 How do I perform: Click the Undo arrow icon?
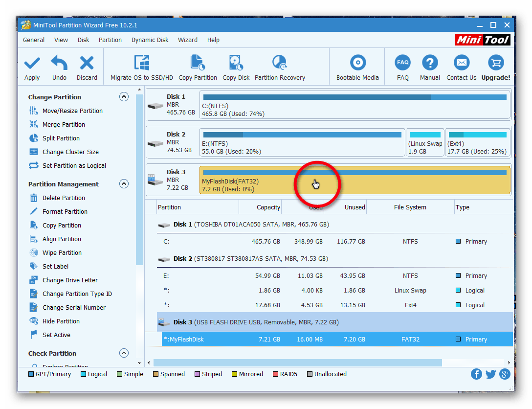pyautogui.click(x=59, y=64)
